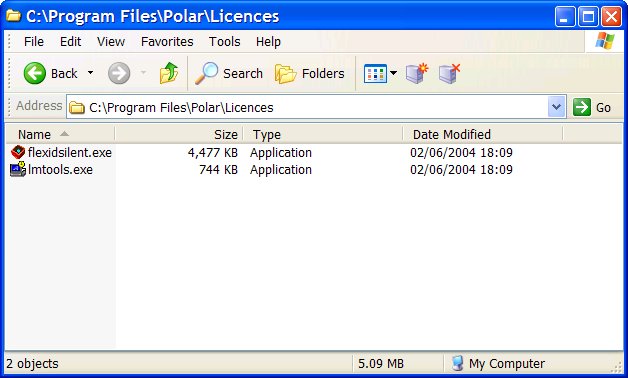Toggle the Folders pane
The height and width of the screenshot is (378, 628).
coord(310,74)
